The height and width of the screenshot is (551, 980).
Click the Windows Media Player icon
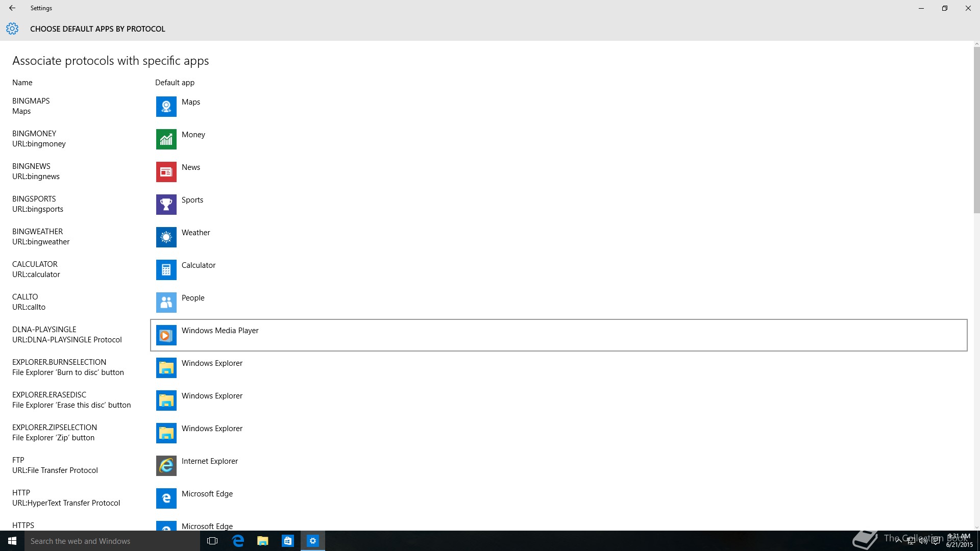click(x=166, y=335)
